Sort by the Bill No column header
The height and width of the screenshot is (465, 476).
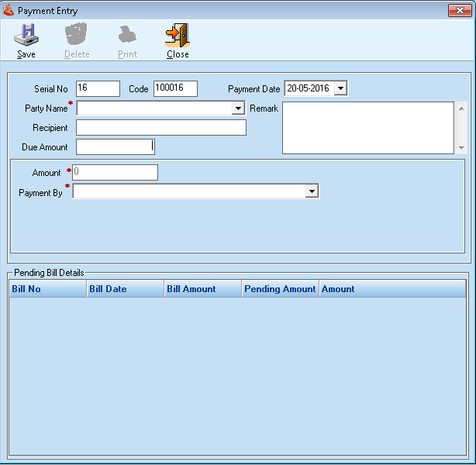(x=47, y=289)
